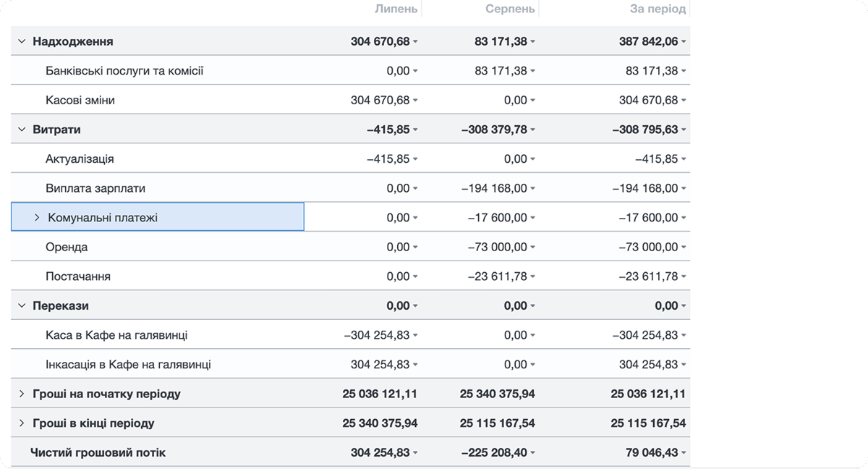Collapse the Витрати section chevron

tap(21, 130)
